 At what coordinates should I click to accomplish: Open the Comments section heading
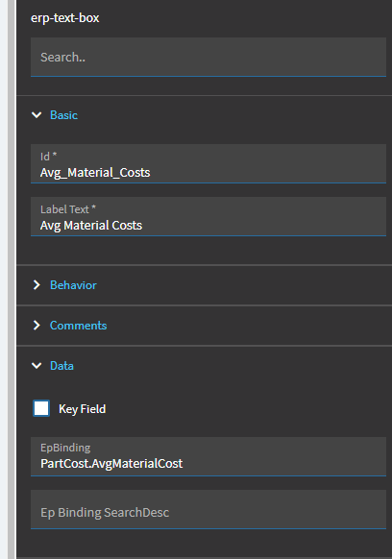click(78, 326)
